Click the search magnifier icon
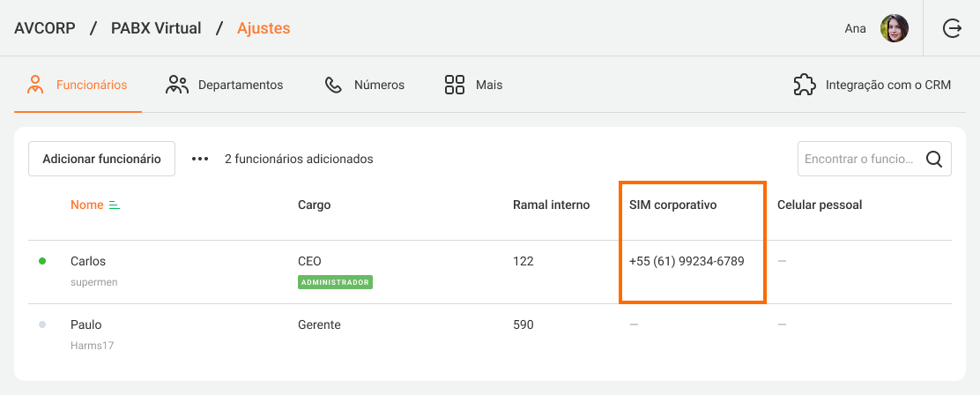 (x=934, y=159)
